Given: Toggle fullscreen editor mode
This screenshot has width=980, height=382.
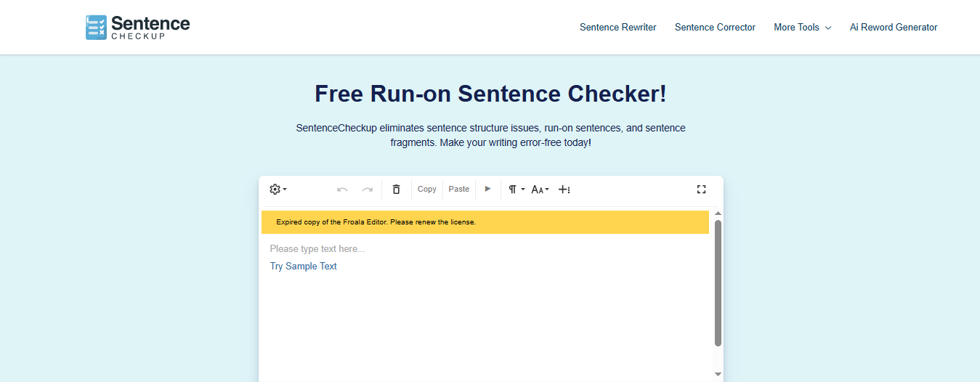Looking at the screenshot, I should pos(701,189).
